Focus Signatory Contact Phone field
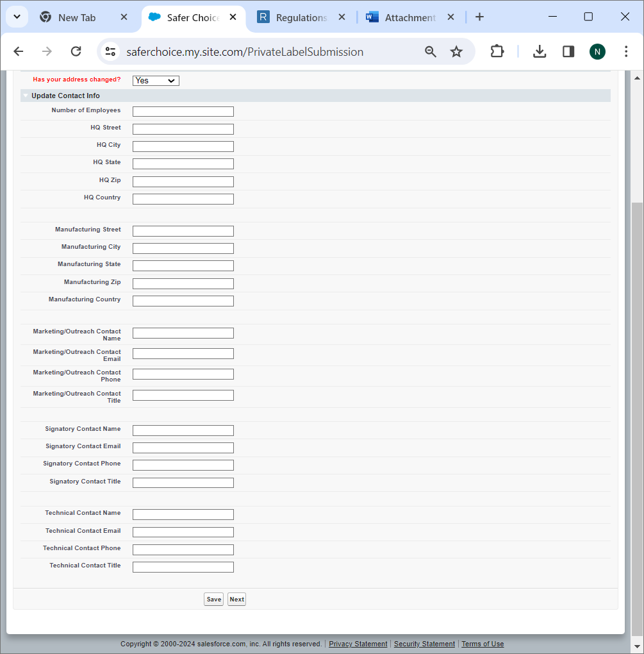The height and width of the screenshot is (654, 644). pyautogui.click(x=183, y=465)
